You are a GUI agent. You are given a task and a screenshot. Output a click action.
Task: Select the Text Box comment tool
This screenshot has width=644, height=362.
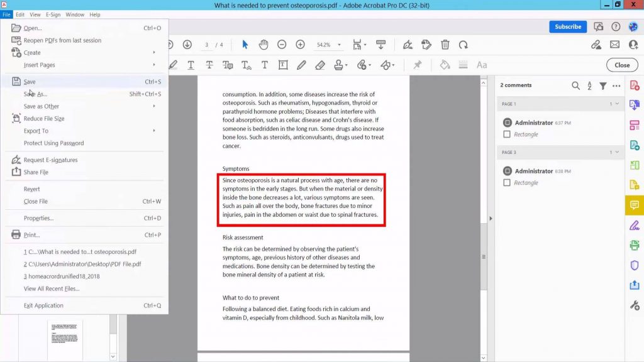tap(282, 65)
